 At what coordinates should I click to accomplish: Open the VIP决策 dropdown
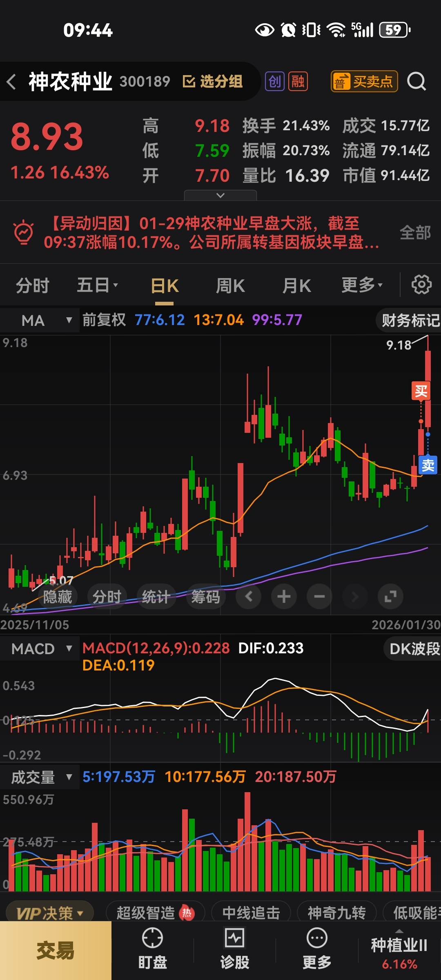[50, 913]
